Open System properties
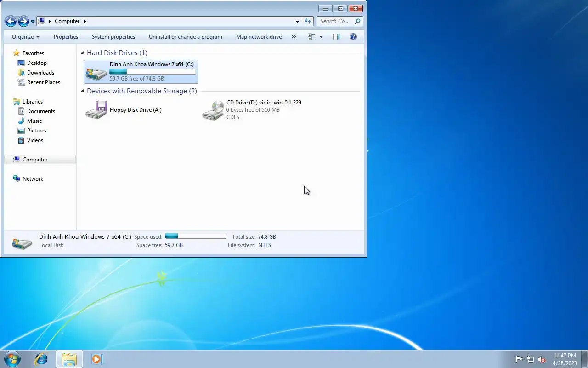The width and height of the screenshot is (588, 368). pos(113,37)
